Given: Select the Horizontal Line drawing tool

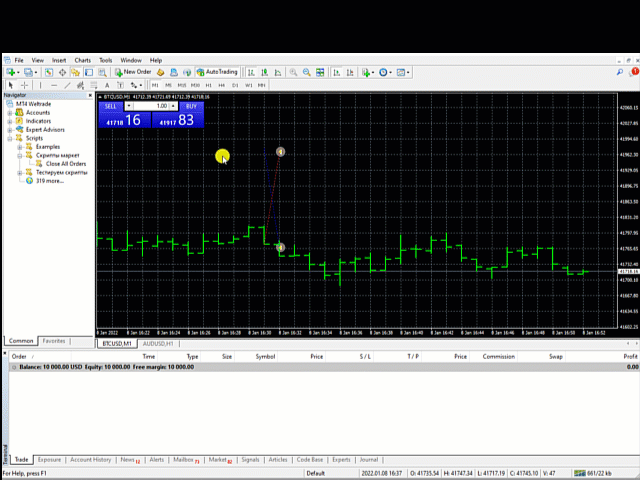Looking at the screenshot, I should coord(54,85).
